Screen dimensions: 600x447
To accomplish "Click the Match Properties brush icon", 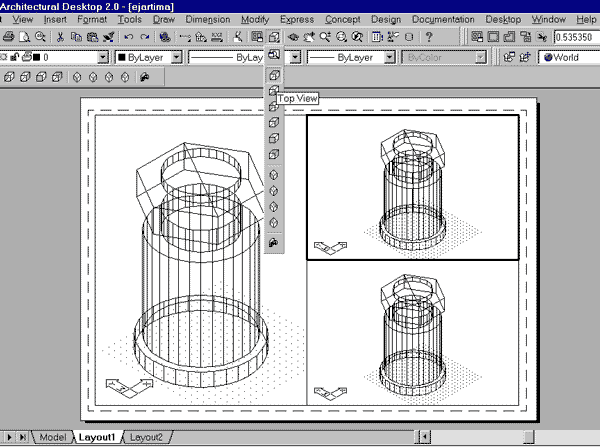I will click(108, 37).
